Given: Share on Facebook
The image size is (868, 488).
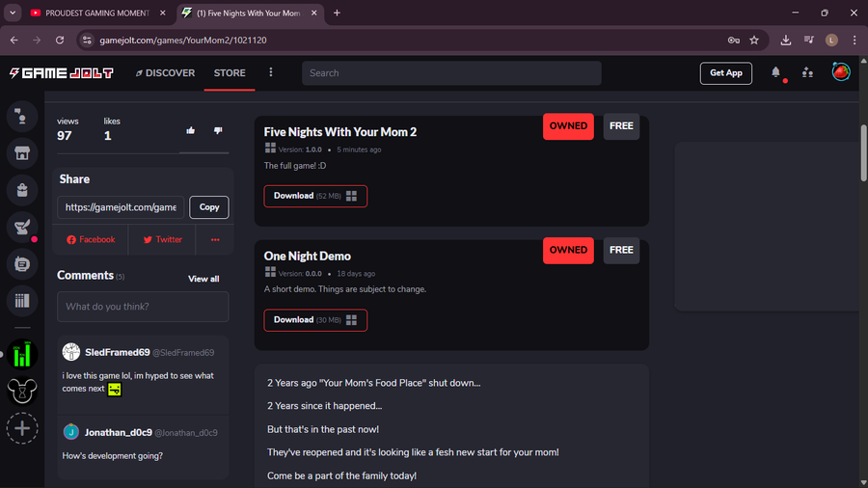Looking at the screenshot, I should [x=91, y=239].
